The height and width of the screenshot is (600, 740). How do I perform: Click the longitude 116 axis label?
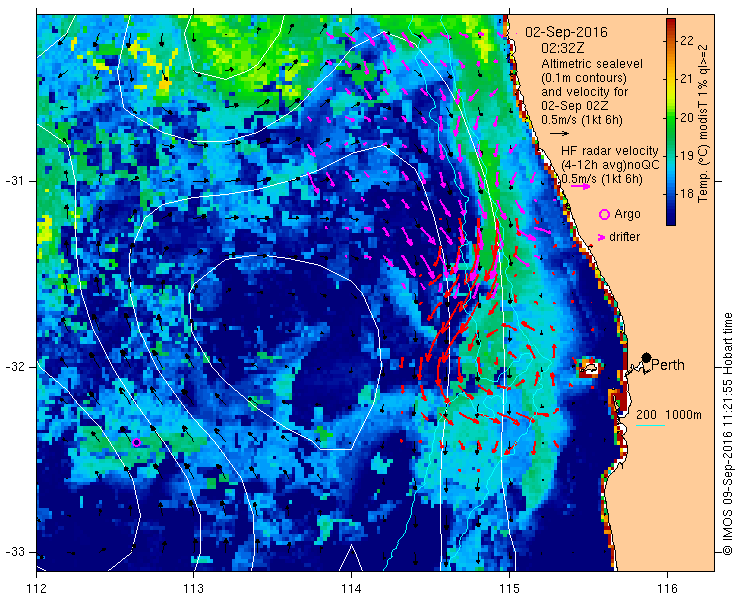(667, 589)
